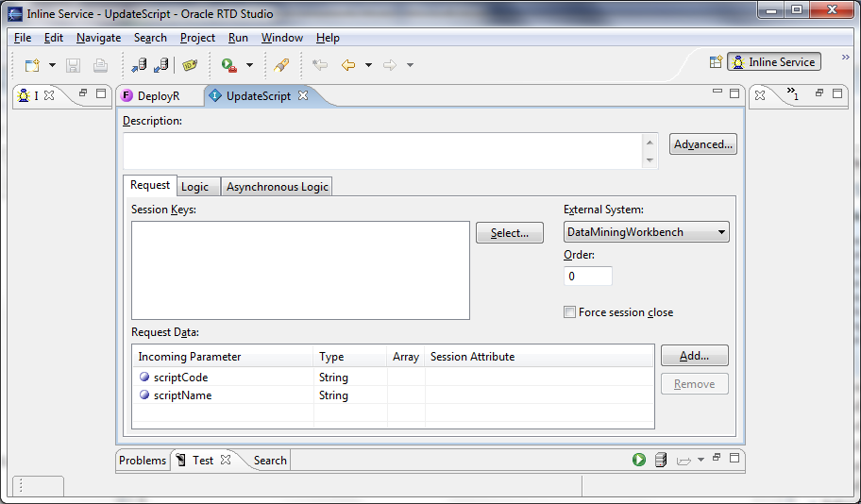
Task: Select the scriptName parameter row
Action: pos(393,395)
